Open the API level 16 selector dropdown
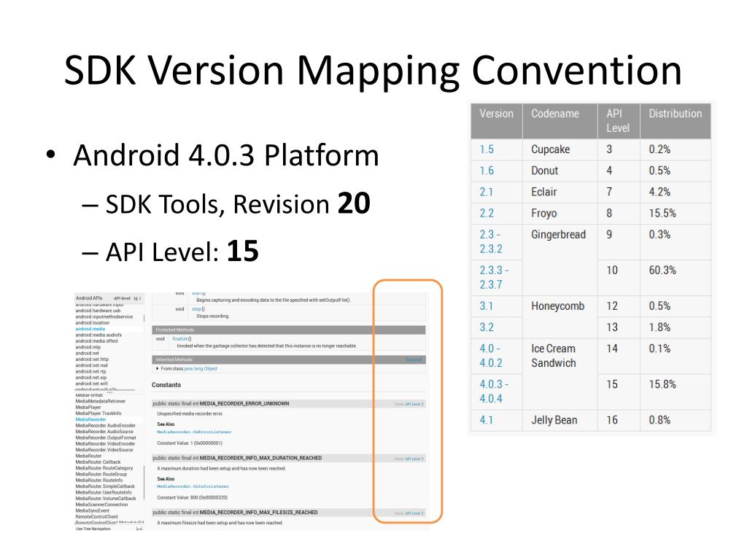 [136, 298]
